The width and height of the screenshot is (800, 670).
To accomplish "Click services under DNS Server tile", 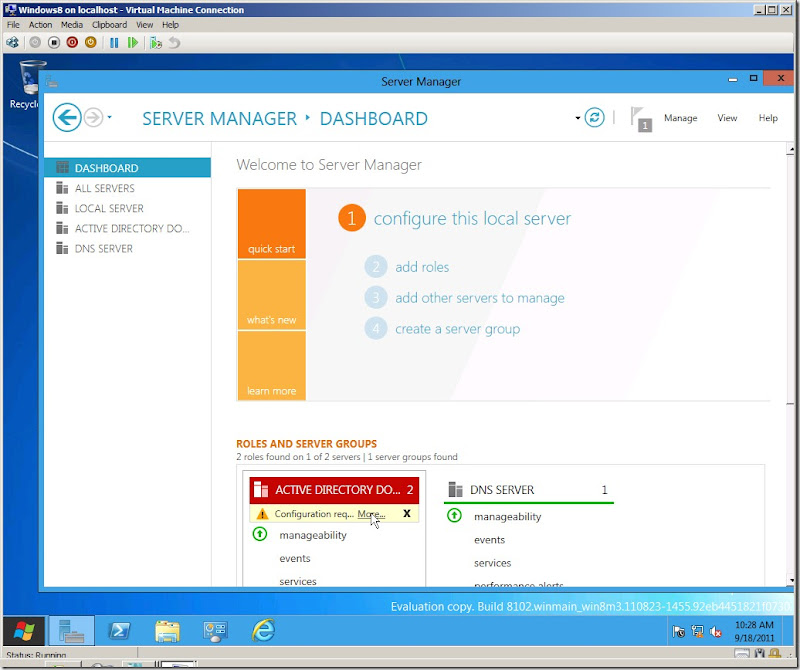I will (x=492, y=563).
